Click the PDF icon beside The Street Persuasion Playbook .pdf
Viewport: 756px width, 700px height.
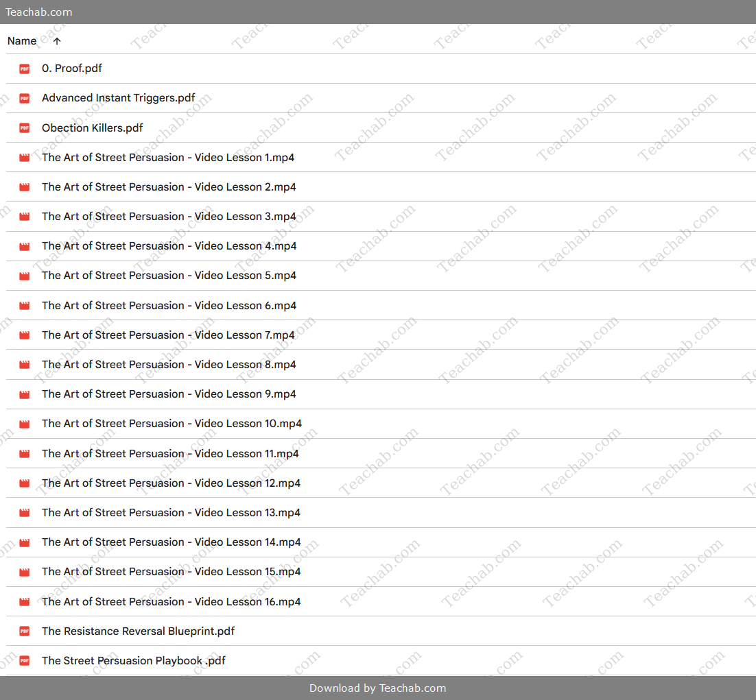tap(25, 661)
